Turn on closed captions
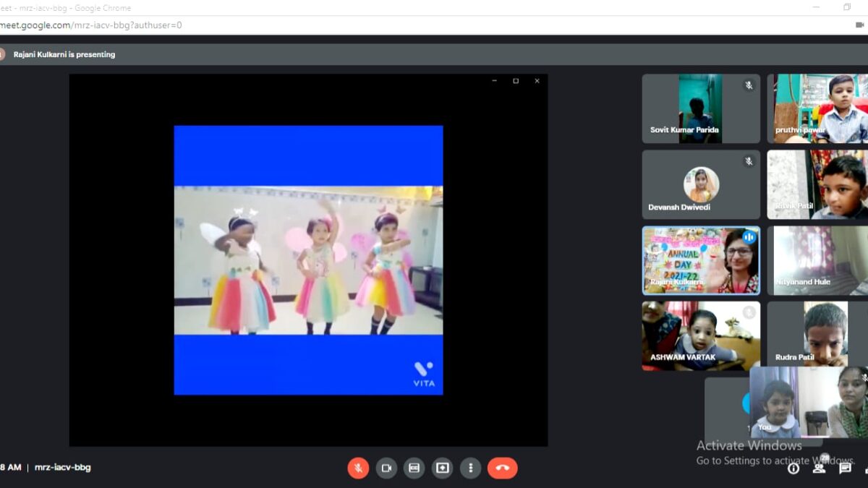 (x=414, y=468)
